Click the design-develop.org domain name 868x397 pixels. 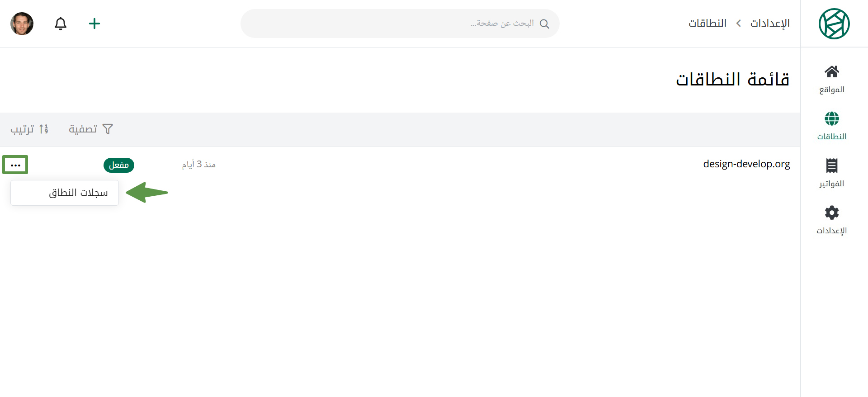click(746, 164)
